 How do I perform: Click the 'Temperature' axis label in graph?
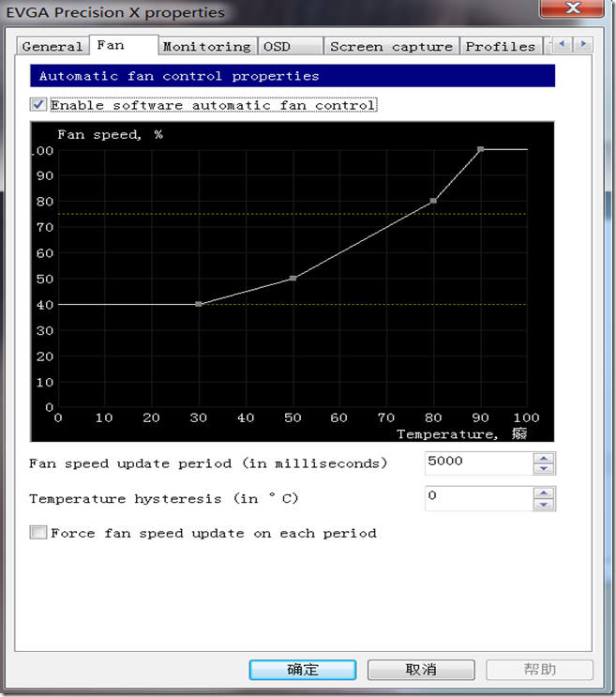click(462, 433)
